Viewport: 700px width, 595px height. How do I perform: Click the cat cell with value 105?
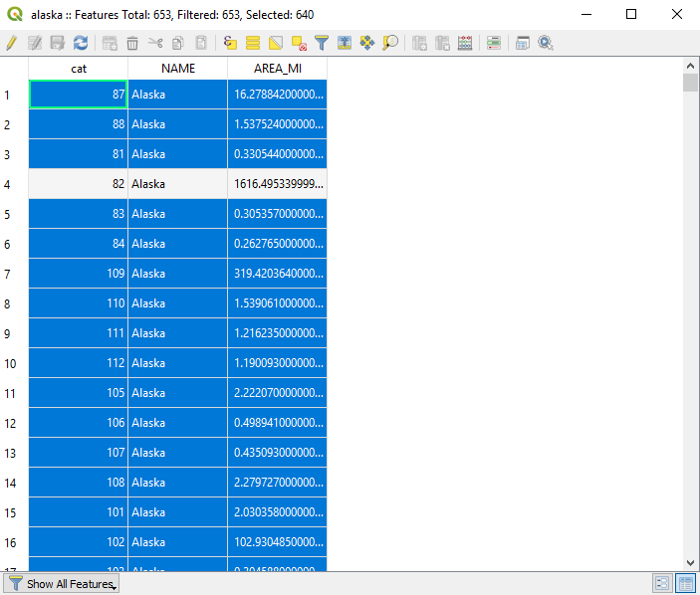(78, 393)
